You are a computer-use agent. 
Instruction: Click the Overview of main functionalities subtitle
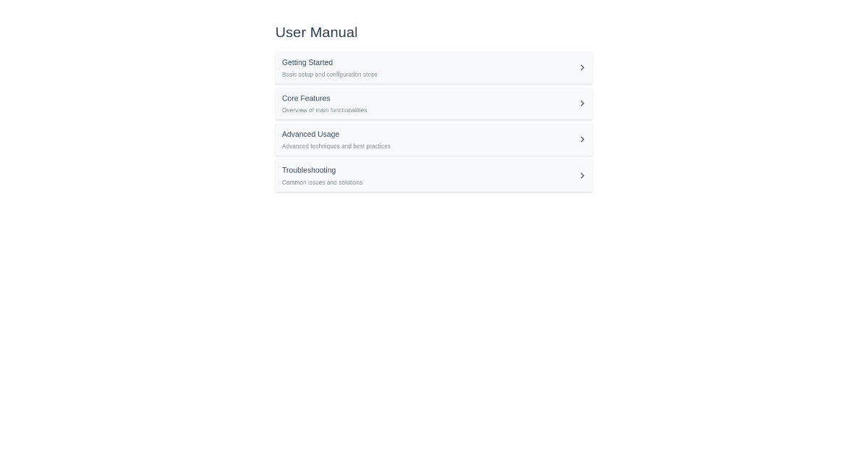(x=324, y=110)
